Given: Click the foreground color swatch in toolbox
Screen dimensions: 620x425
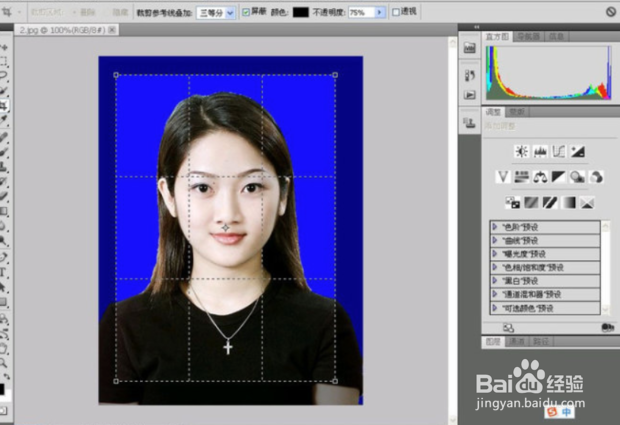Looking at the screenshot, I should [x=2, y=389].
